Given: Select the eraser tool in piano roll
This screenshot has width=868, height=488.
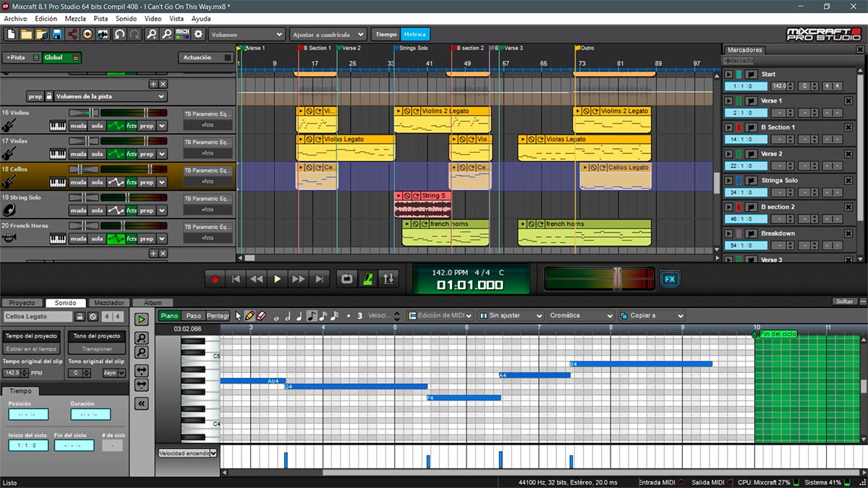Looking at the screenshot, I should (262, 316).
